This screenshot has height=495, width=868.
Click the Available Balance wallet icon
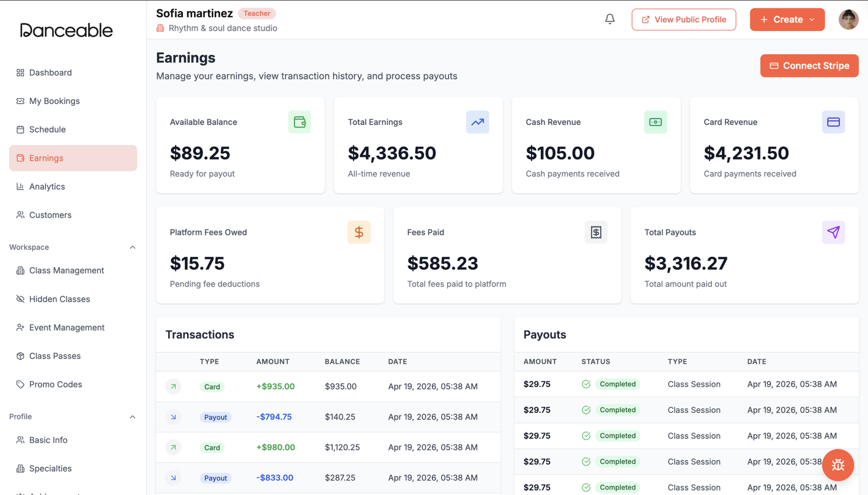(x=299, y=122)
